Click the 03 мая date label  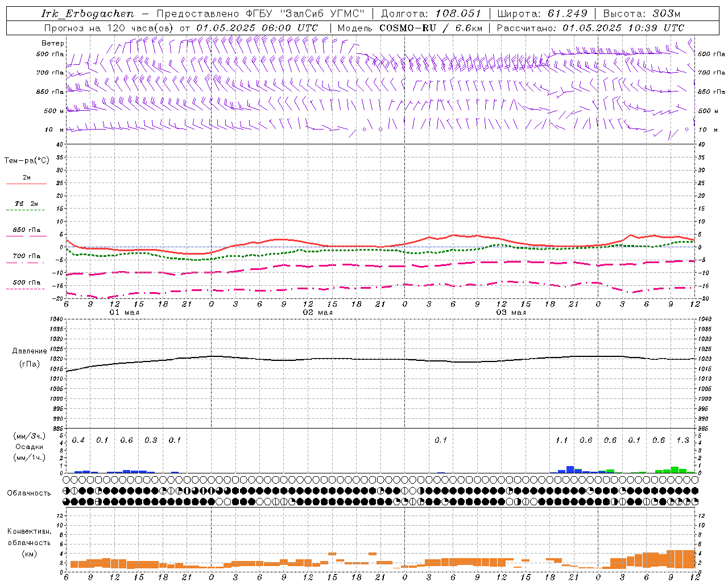click(x=511, y=313)
